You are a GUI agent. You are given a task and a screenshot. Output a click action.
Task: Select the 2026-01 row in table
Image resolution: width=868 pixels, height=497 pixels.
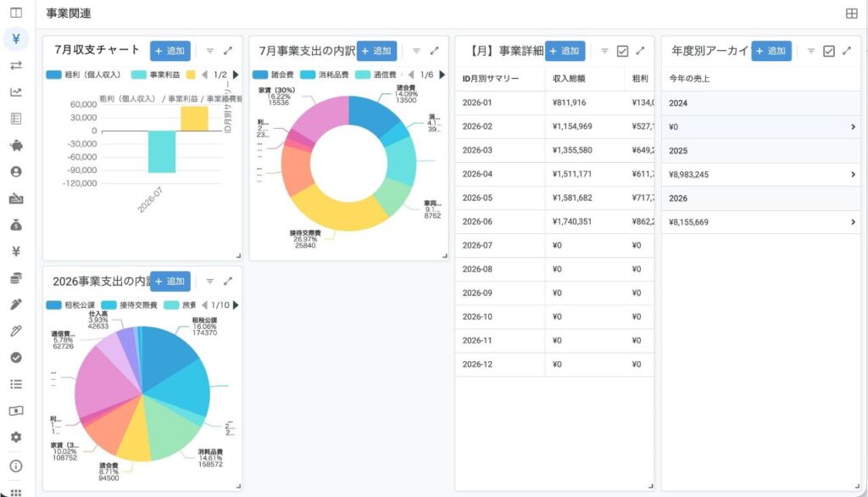pyautogui.click(x=554, y=103)
